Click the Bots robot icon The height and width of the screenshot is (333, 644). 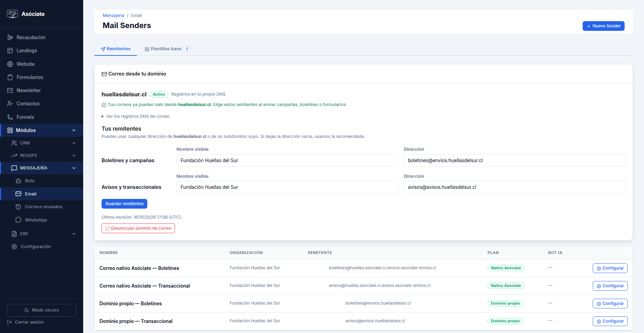(x=18, y=181)
